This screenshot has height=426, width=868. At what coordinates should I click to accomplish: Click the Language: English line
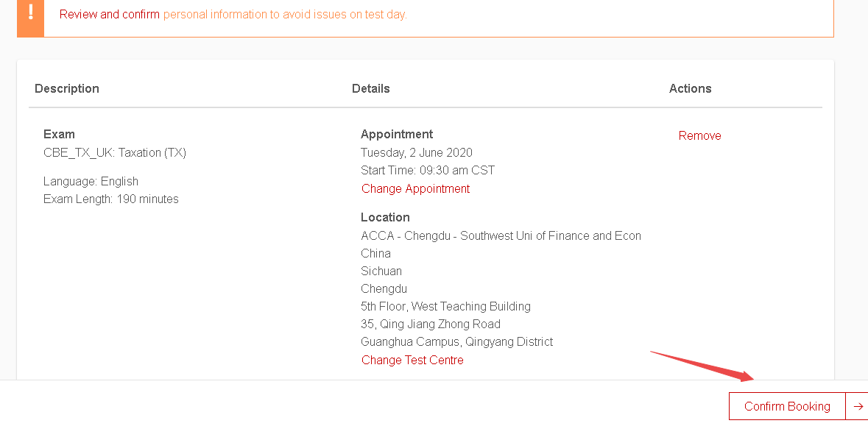[91, 181]
